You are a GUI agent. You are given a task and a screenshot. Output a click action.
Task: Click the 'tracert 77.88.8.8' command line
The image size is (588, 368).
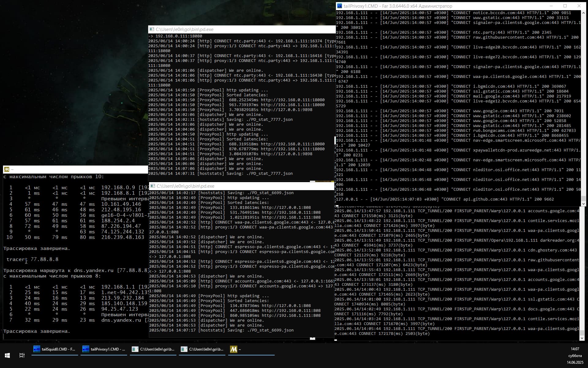click(32, 259)
